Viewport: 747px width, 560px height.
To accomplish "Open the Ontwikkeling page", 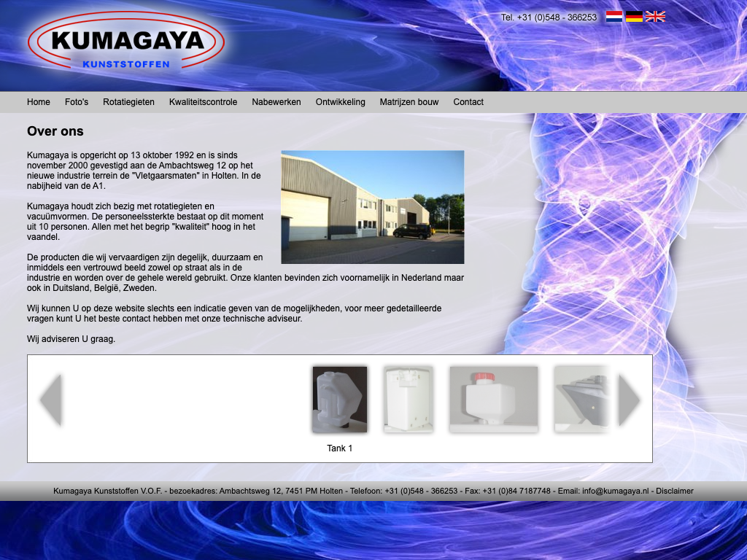I will coord(340,102).
